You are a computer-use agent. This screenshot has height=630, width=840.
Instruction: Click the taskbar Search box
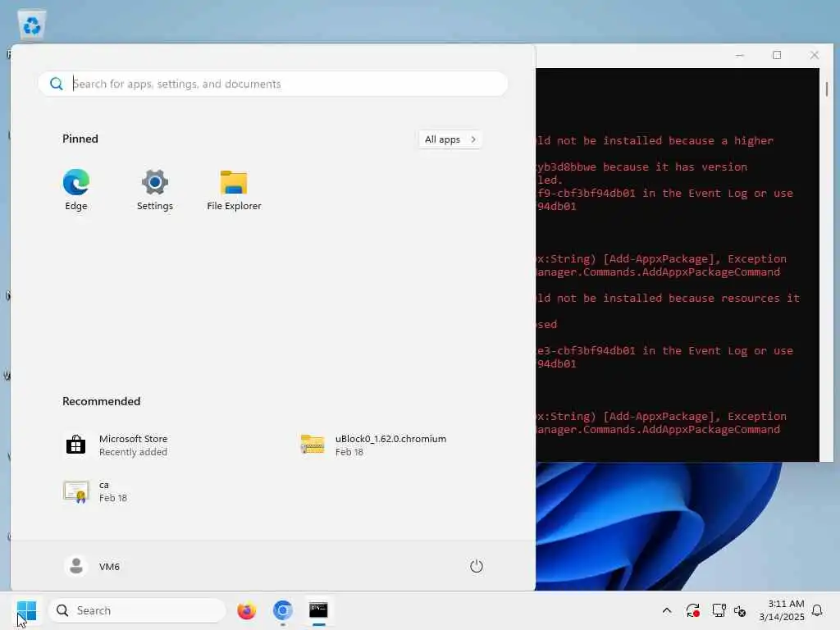click(x=137, y=610)
